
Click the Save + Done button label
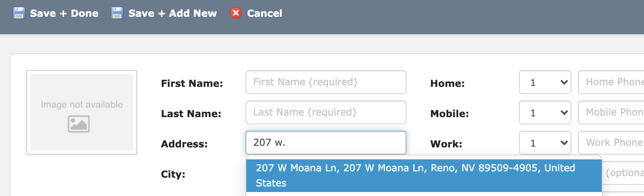click(64, 14)
